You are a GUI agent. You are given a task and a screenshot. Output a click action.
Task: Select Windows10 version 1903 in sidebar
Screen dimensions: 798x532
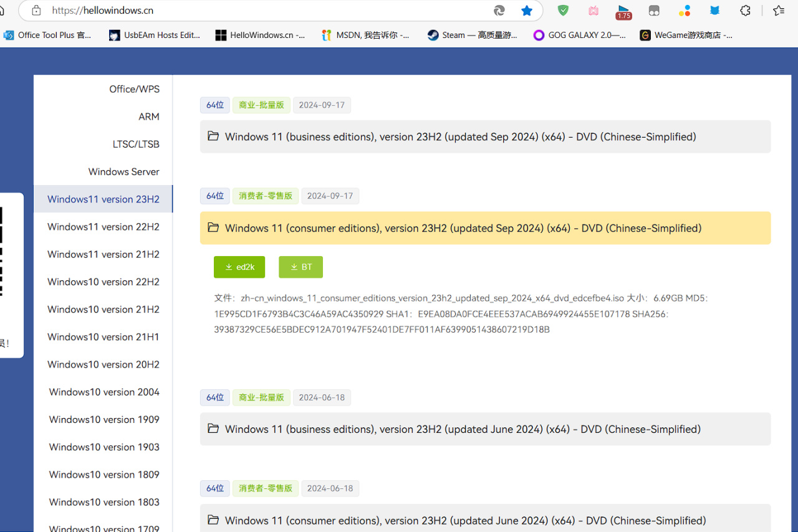[103, 447]
